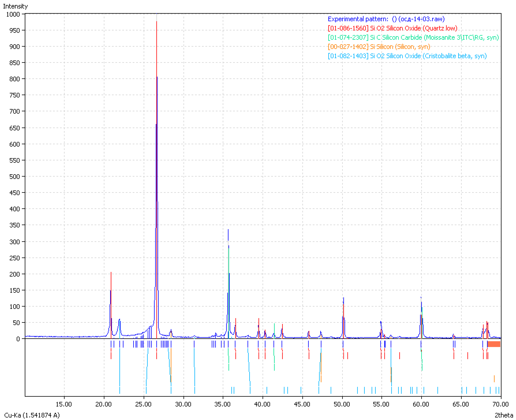Click the 70.00 two-theta axis label
This screenshot has width=516, height=420.
(x=501, y=404)
